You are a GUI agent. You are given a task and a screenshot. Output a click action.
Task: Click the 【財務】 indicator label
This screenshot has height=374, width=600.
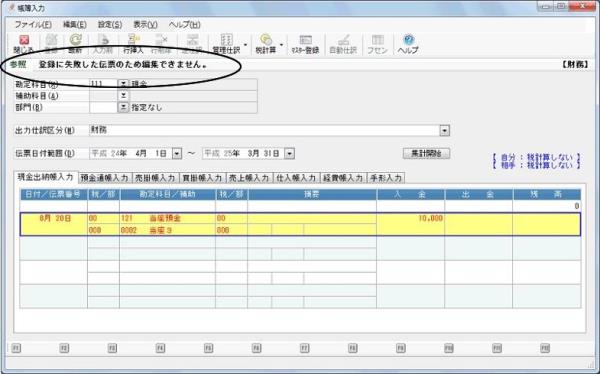coord(575,65)
